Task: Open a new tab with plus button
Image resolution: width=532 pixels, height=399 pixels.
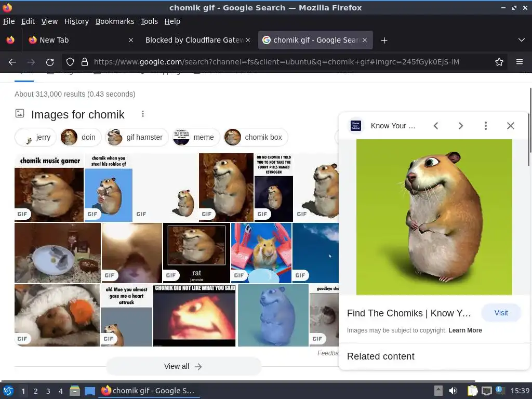Action: (x=384, y=41)
